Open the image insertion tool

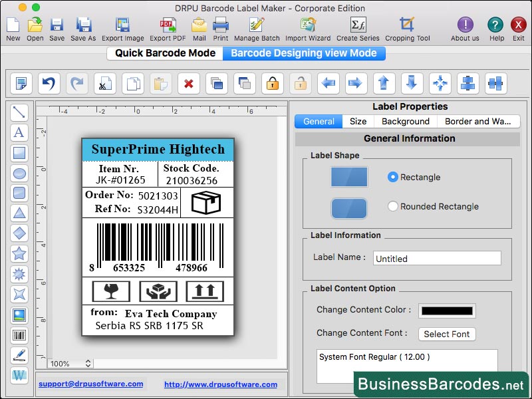19,314
